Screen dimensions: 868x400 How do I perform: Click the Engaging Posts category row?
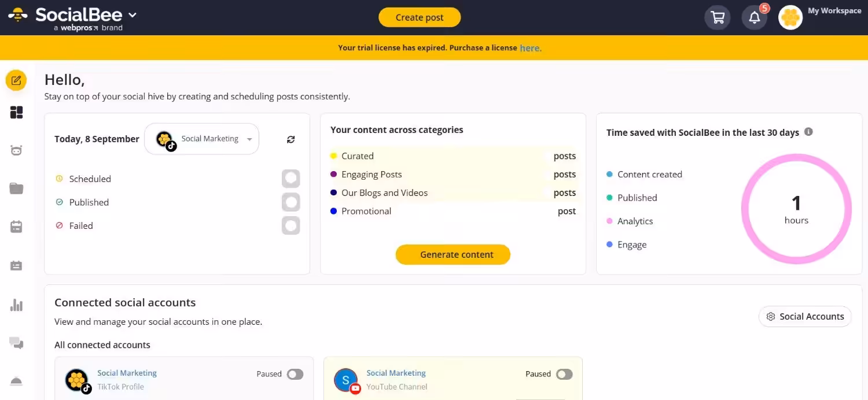[x=453, y=175]
